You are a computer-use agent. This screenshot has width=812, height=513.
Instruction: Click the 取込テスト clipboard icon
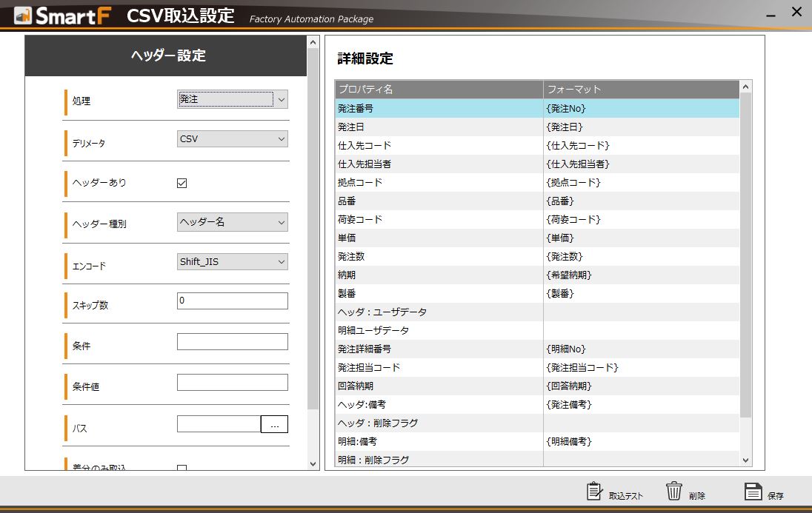tap(595, 492)
